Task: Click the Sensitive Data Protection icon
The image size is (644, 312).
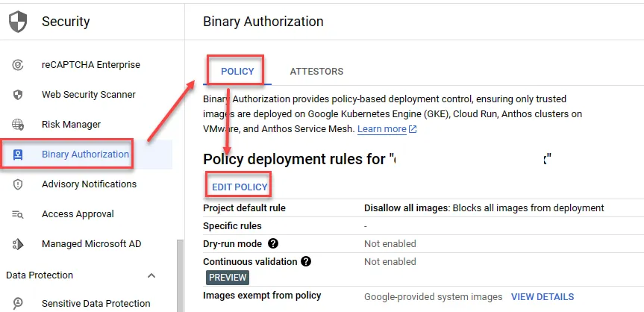Action: tap(18, 304)
